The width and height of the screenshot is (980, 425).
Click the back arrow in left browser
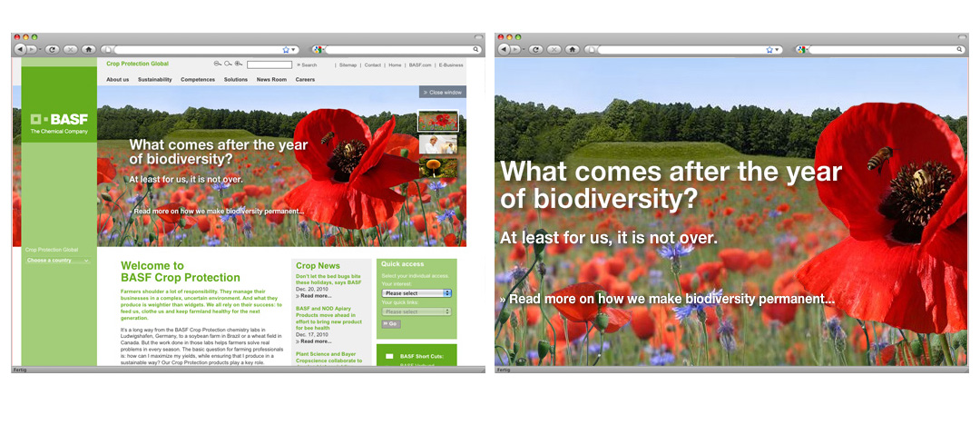[x=20, y=49]
